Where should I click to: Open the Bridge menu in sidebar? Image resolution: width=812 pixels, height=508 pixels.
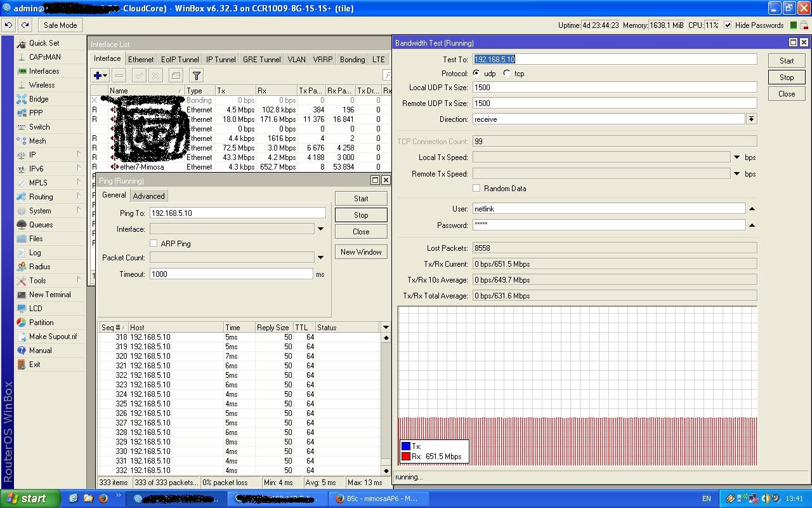pyautogui.click(x=38, y=99)
